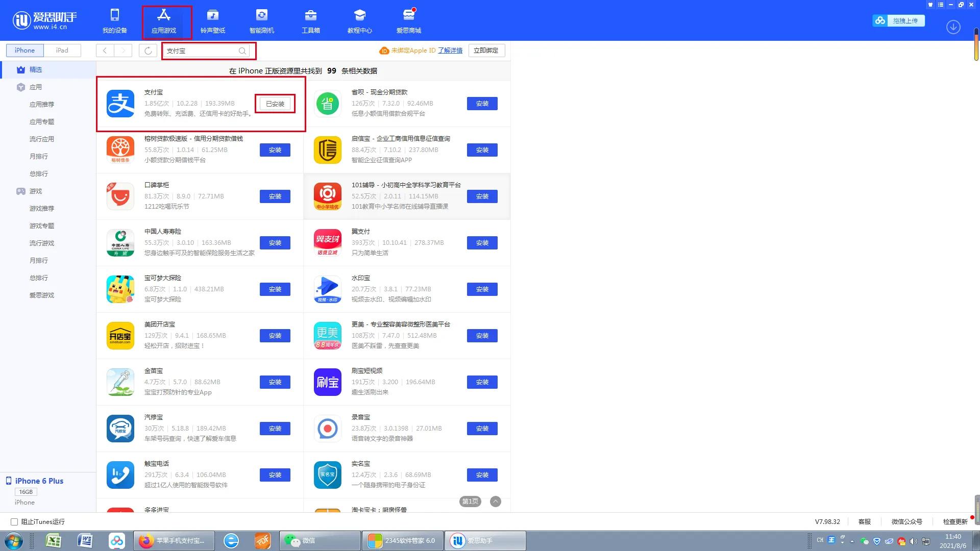This screenshot has height=551, width=980.
Task: Click the 第1页 page indicator
Action: (x=470, y=502)
